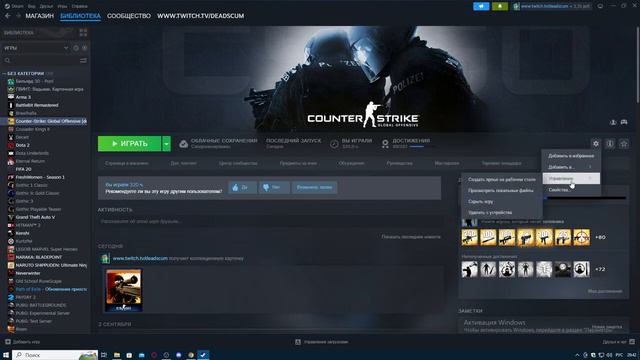640x360 pixels.
Task: Click the File Explorer taskbar icon
Action: [117, 355]
